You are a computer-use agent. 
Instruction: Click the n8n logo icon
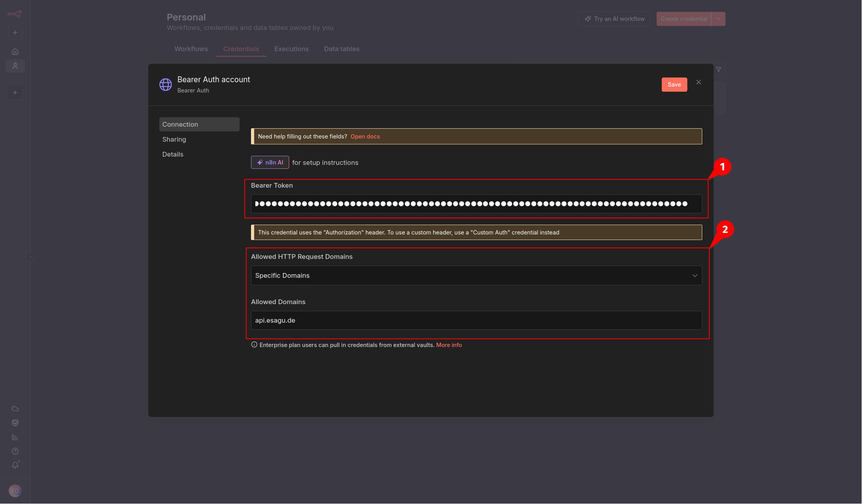click(x=15, y=14)
